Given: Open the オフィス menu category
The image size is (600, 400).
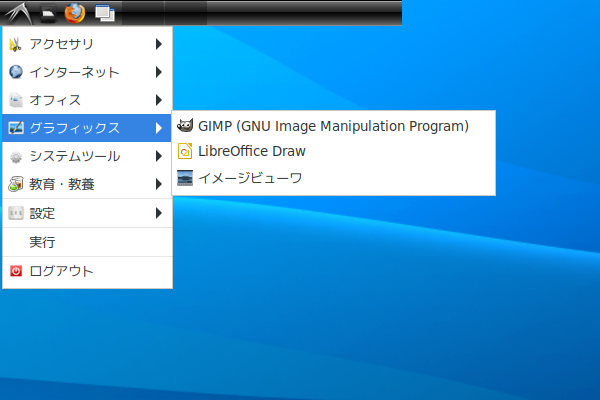Looking at the screenshot, I should (x=87, y=100).
